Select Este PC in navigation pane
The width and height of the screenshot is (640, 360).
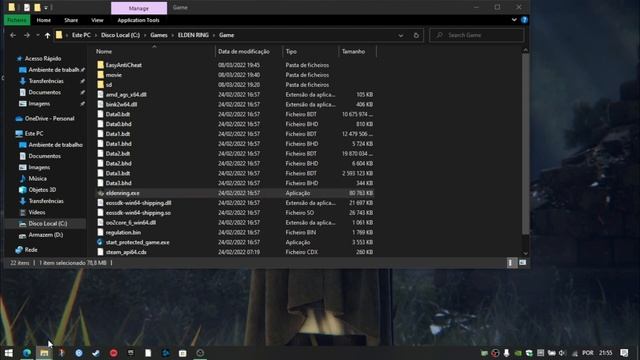[34, 133]
